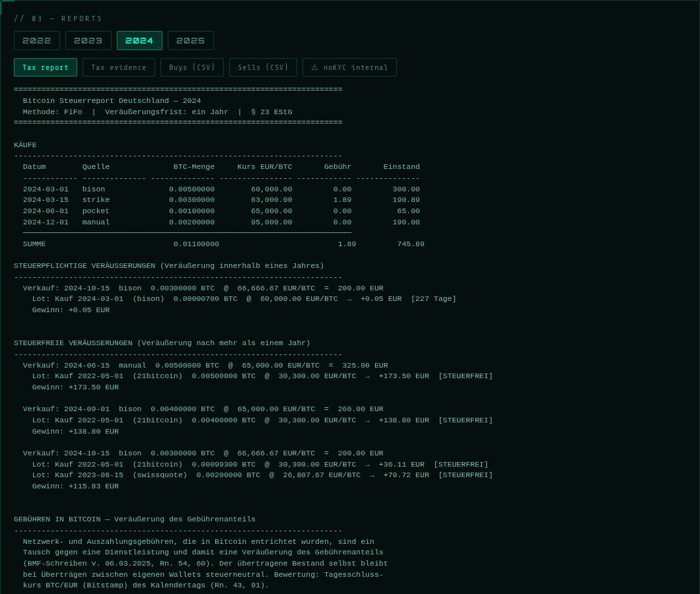This screenshot has width=700, height=594.
Task: Select the 2024 year tab
Action: point(139,41)
